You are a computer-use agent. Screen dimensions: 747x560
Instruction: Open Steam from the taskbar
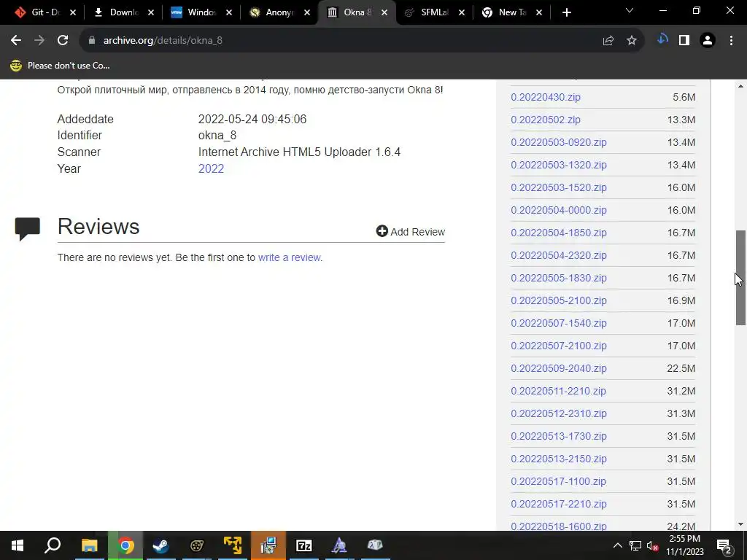(x=160, y=545)
